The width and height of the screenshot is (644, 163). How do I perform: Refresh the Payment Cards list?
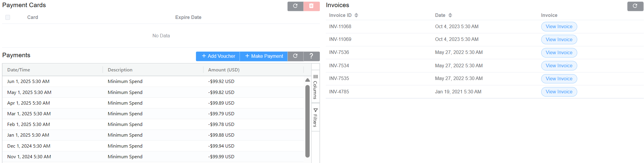(295, 6)
